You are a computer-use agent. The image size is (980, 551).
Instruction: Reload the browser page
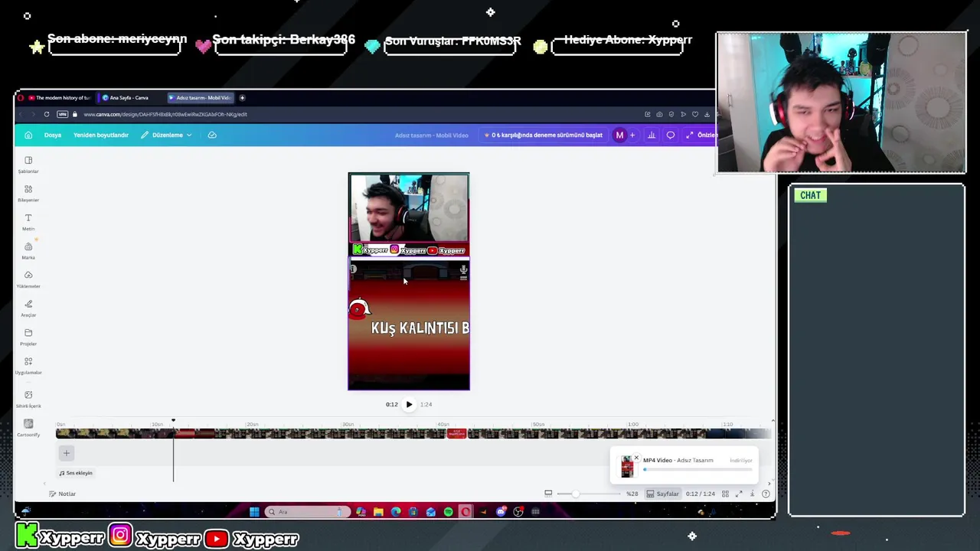pyautogui.click(x=47, y=114)
